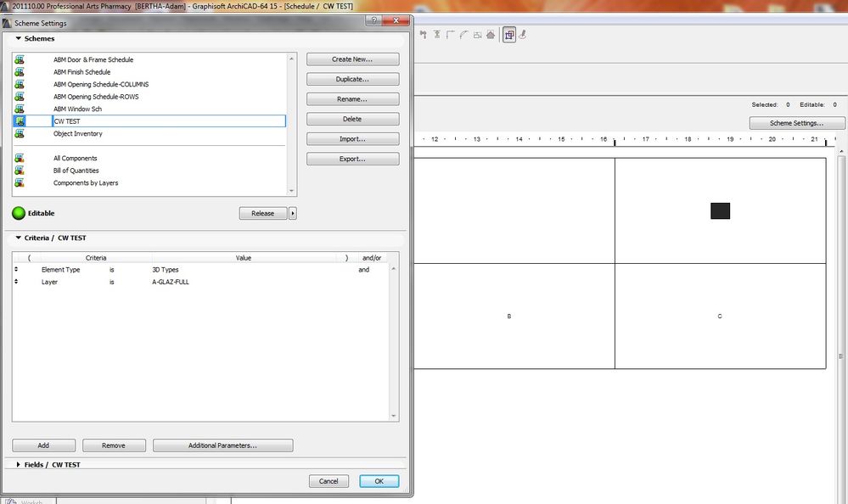
Task: Click the Add criteria button
Action: (x=44, y=445)
